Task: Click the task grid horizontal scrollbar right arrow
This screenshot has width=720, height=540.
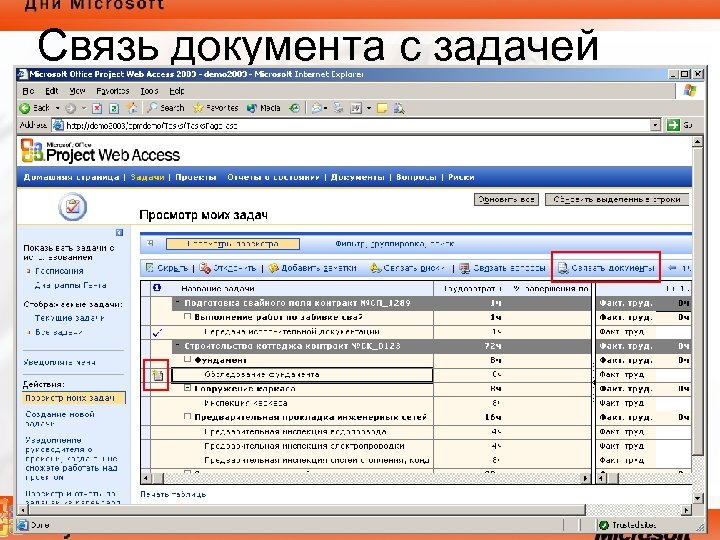Action: point(585,478)
